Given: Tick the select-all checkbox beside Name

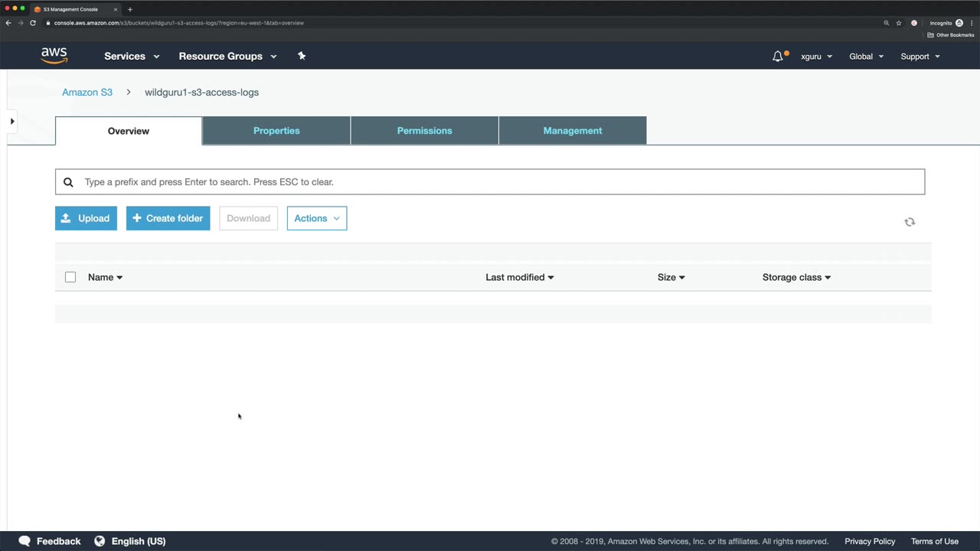Looking at the screenshot, I should click(x=70, y=277).
